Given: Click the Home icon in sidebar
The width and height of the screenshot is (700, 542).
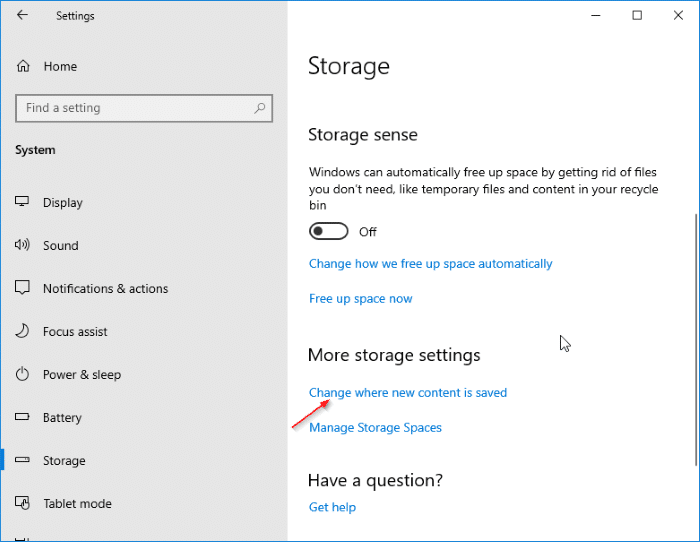Looking at the screenshot, I should pyautogui.click(x=23, y=66).
